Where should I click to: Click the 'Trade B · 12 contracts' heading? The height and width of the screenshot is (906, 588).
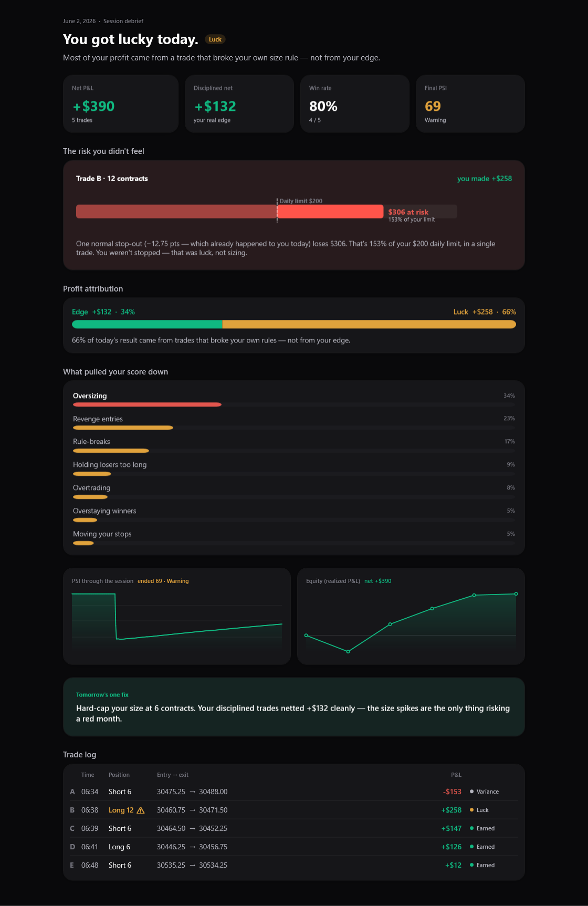[112, 179]
